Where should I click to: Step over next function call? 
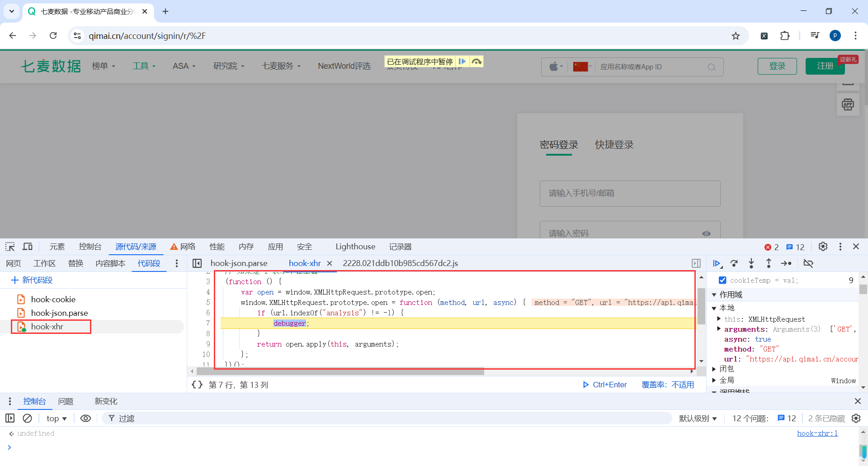(x=734, y=263)
